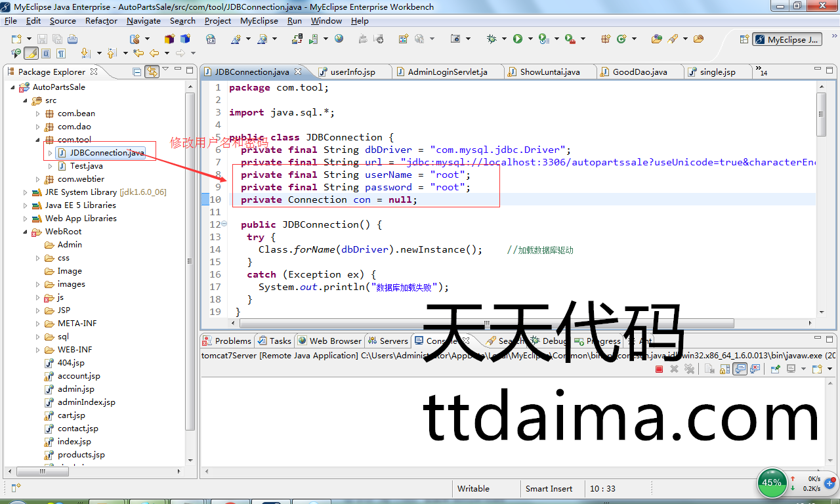Open the Refactor menu
The width and height of the screenshot is (840, 504).
101,21
